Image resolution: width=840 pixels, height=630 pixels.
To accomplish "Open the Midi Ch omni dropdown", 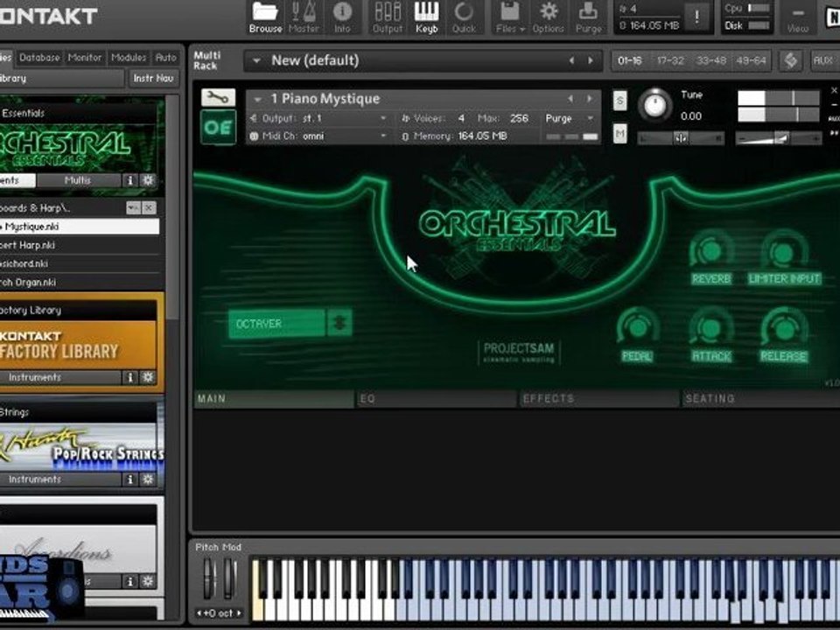I will click(x=318, y=136).
